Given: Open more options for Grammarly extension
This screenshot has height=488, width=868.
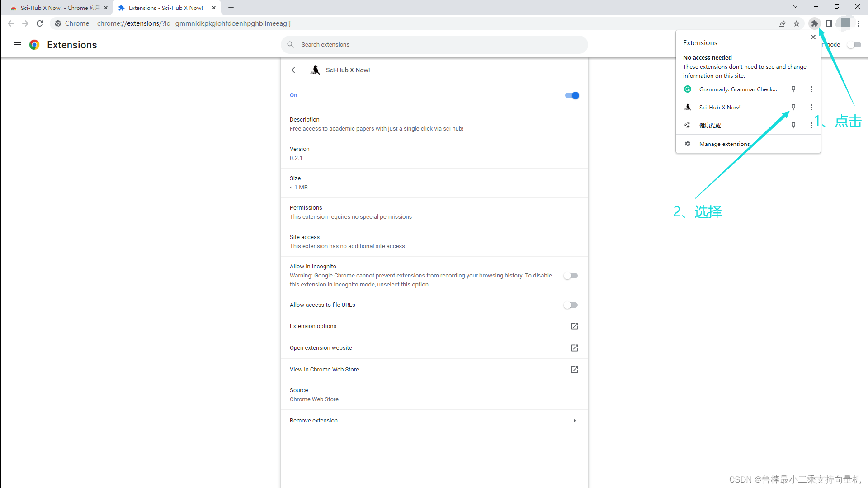Looking at the screenshot, I should [811, 89].
